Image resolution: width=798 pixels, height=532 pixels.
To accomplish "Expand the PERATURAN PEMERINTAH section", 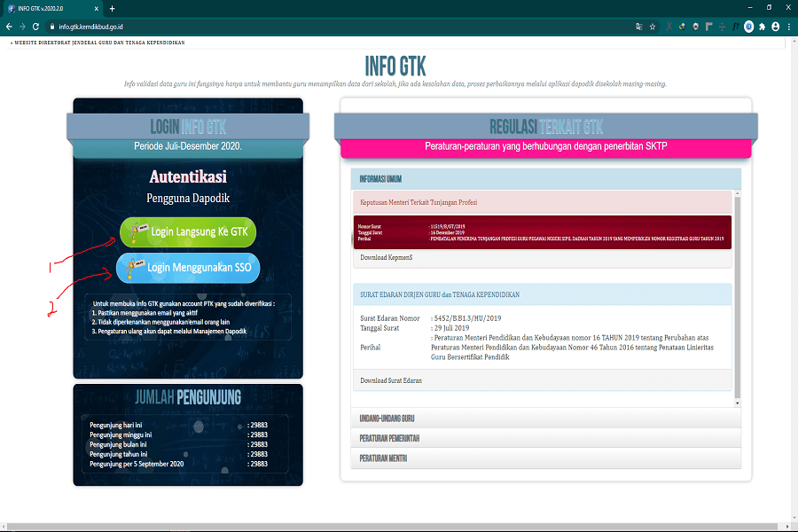I will [545, 438].
